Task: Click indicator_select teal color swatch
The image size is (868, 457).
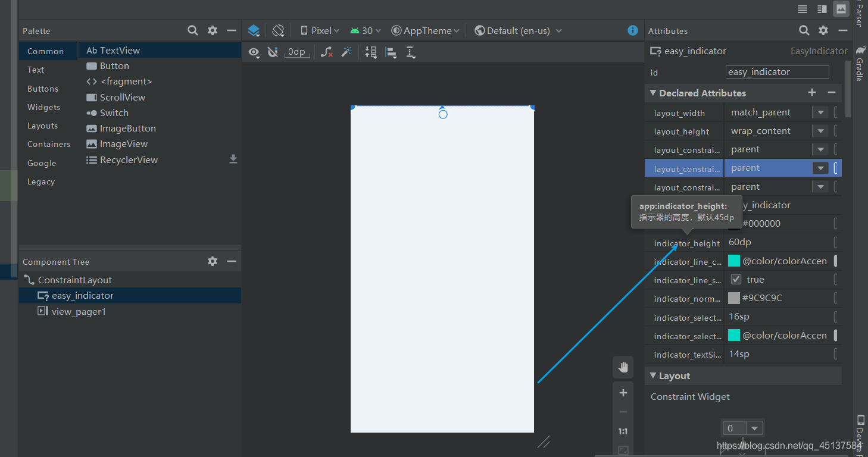Action: (x=734, y=335)
